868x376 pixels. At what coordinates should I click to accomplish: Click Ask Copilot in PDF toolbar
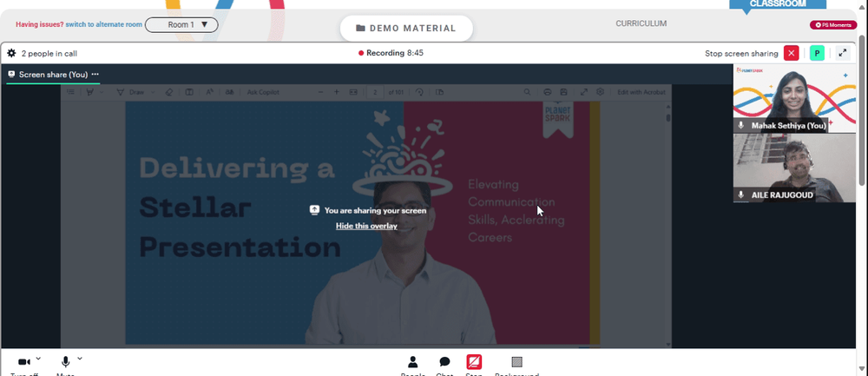pos(263,92)
